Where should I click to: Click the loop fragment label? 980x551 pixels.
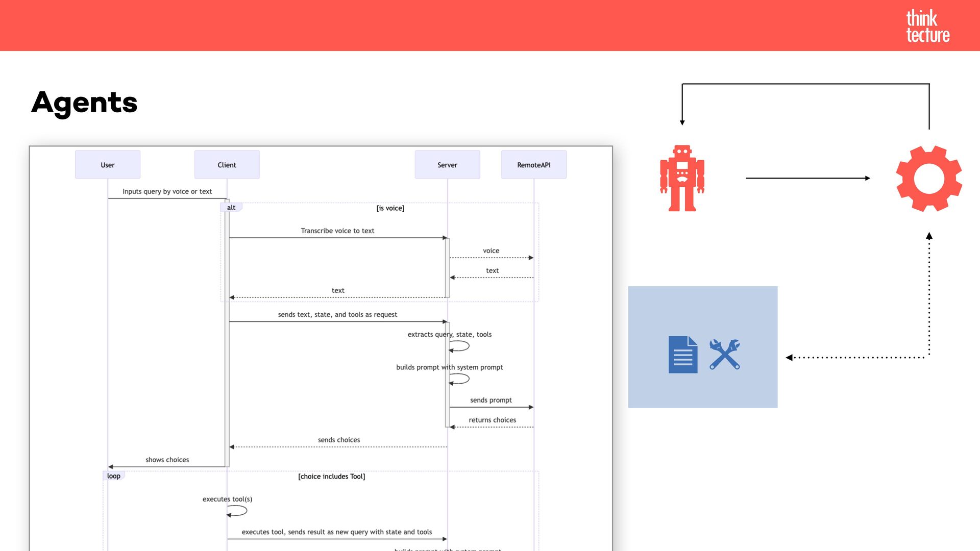(114, 476)
